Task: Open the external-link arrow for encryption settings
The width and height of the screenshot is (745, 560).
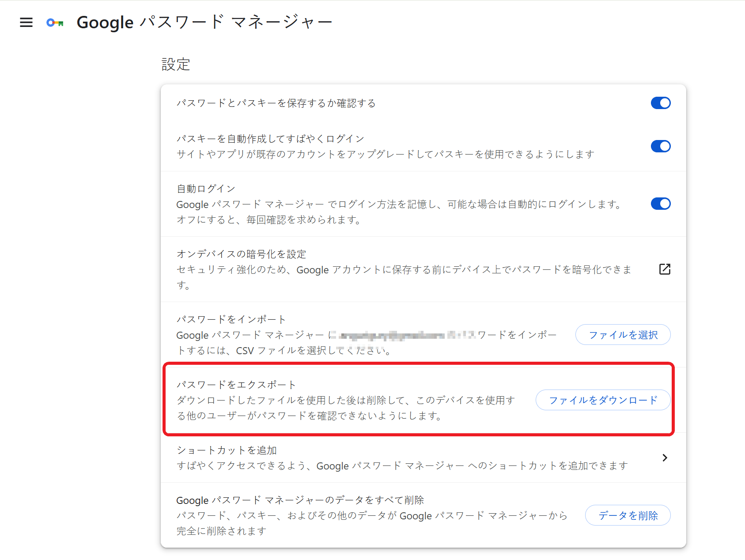Action: click(665, 269)
